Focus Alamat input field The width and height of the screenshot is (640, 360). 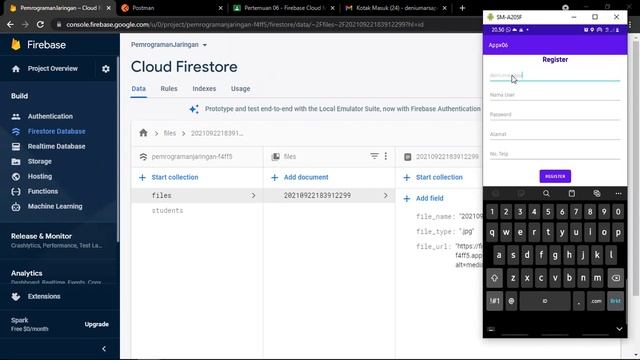click(555, 134)
